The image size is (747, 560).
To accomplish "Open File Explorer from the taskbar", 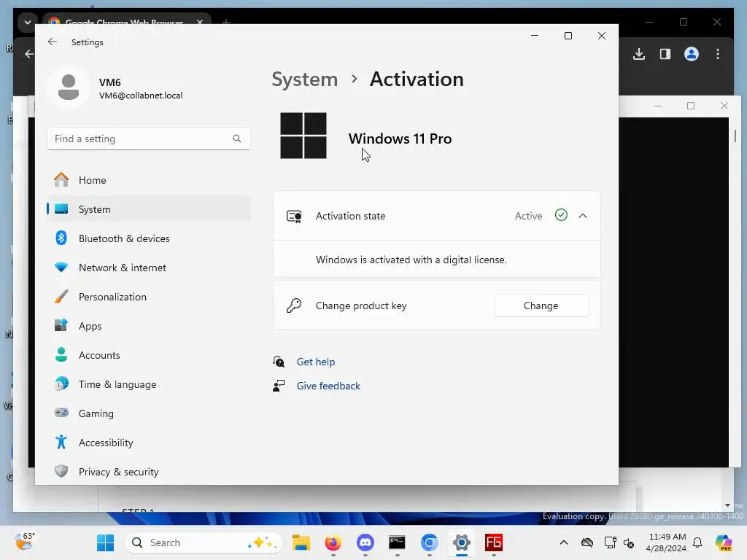I will 301,542.
